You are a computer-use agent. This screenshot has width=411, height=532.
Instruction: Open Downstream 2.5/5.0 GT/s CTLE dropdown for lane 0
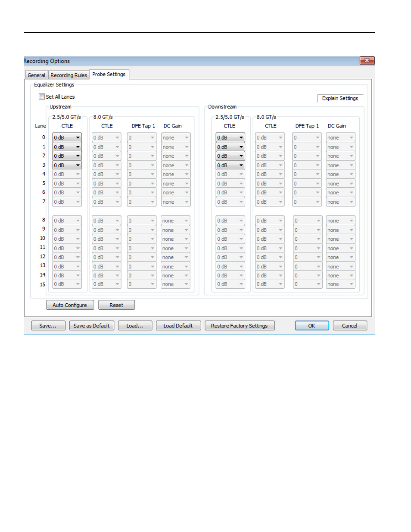pos(230,138)
